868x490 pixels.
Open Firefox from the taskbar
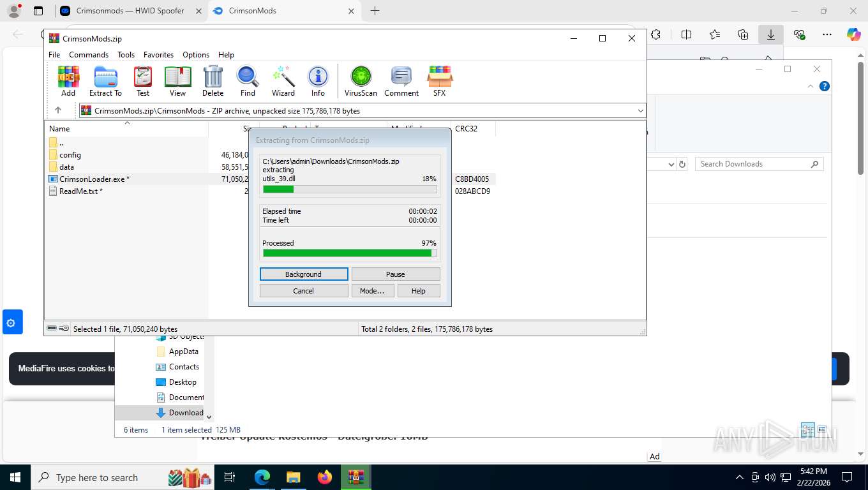[325, 477]
